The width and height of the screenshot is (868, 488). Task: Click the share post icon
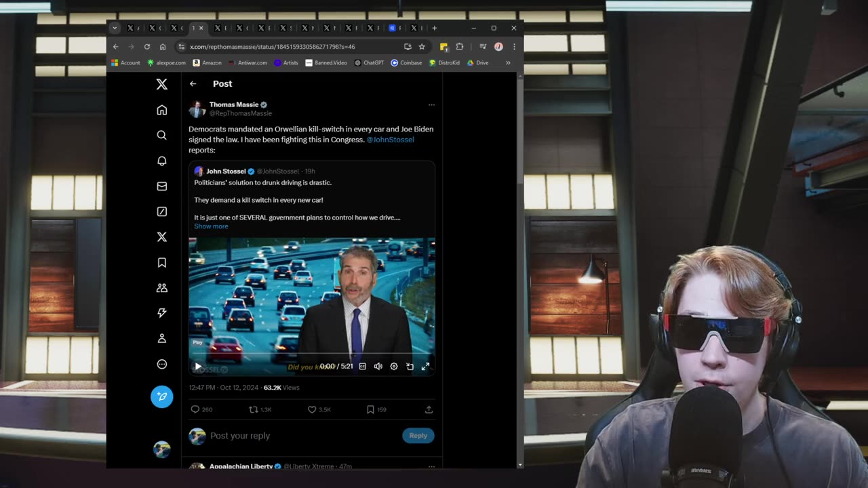[x=429, y=409]
